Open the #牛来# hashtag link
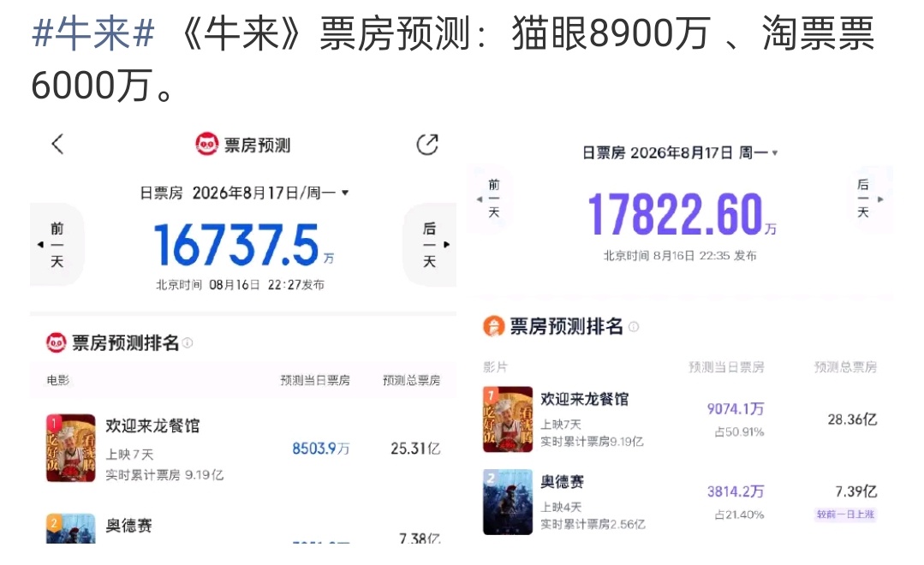The width and height of the screenshot is (924, 565). click(93, 33)
